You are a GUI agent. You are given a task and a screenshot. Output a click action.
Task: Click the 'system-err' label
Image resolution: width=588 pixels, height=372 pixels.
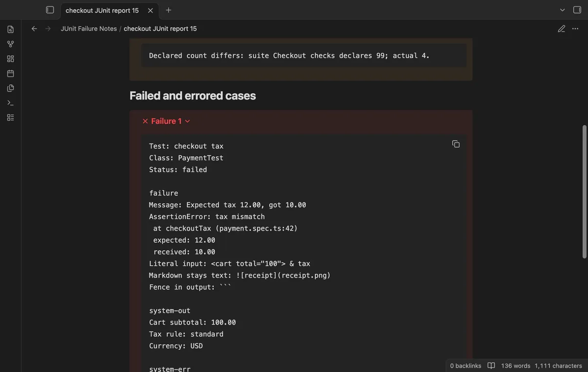click(x=170, y=369)
